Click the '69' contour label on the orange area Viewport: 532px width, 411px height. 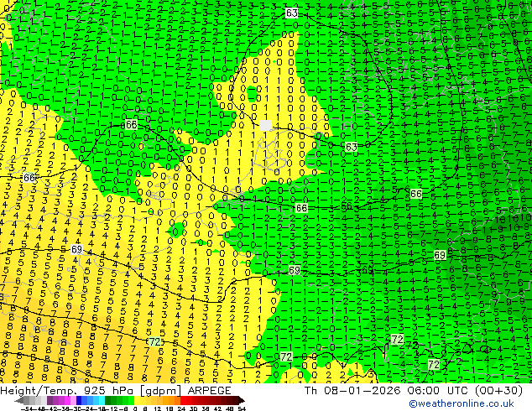click(x=76, y=250)
